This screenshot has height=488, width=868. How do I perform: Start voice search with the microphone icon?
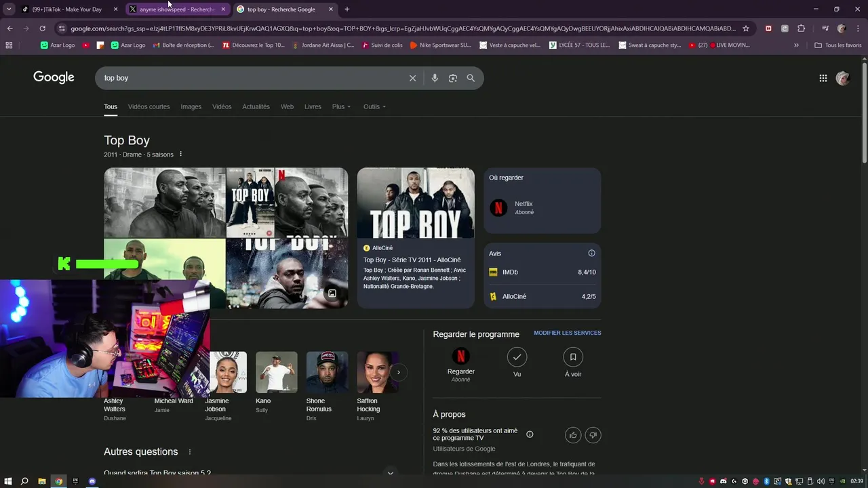pyautogui.click(x=435, y=78)
